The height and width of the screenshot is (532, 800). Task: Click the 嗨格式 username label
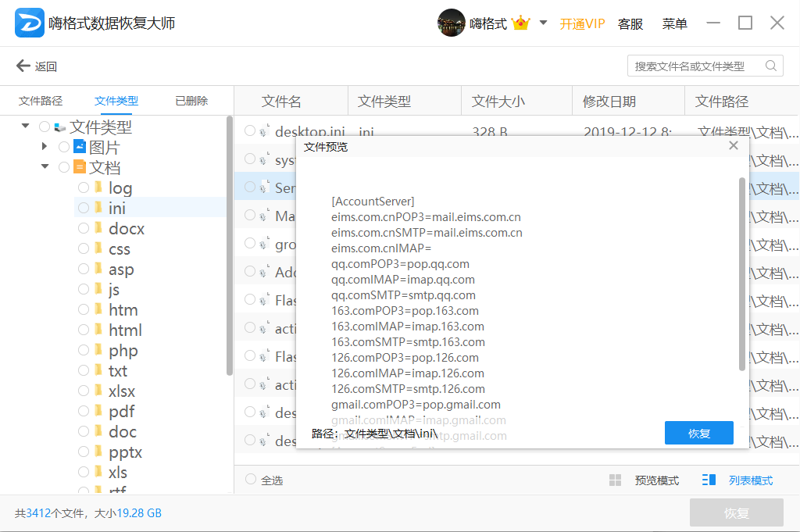[488, 23]
